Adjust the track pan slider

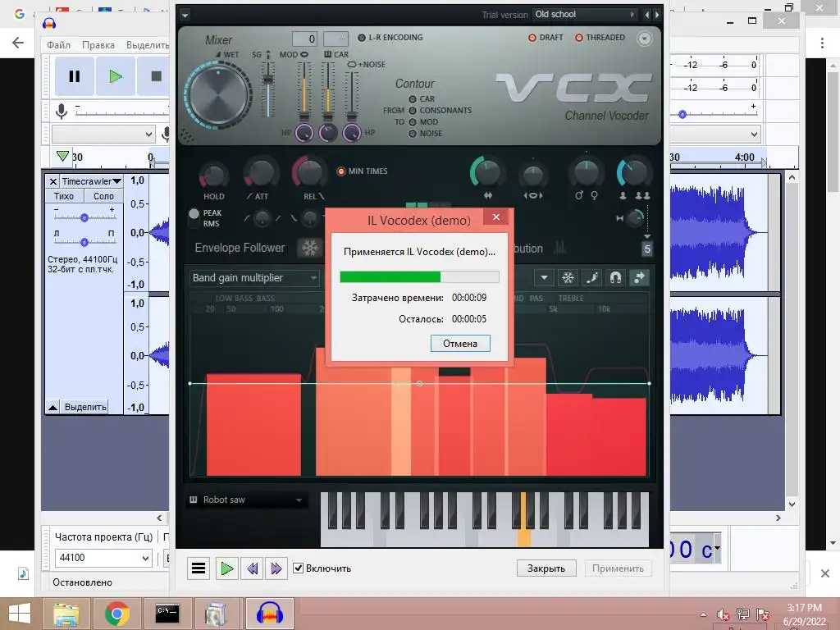(84, 242)
